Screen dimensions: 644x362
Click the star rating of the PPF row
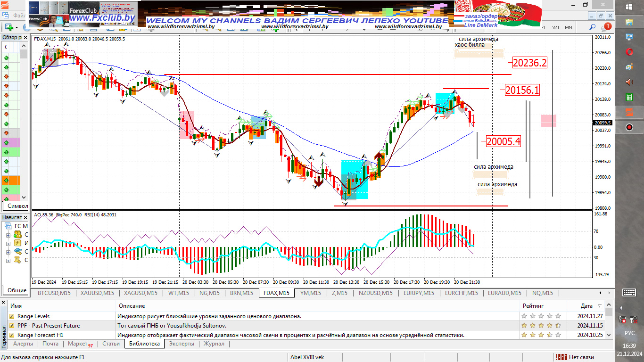click(541, 326)
